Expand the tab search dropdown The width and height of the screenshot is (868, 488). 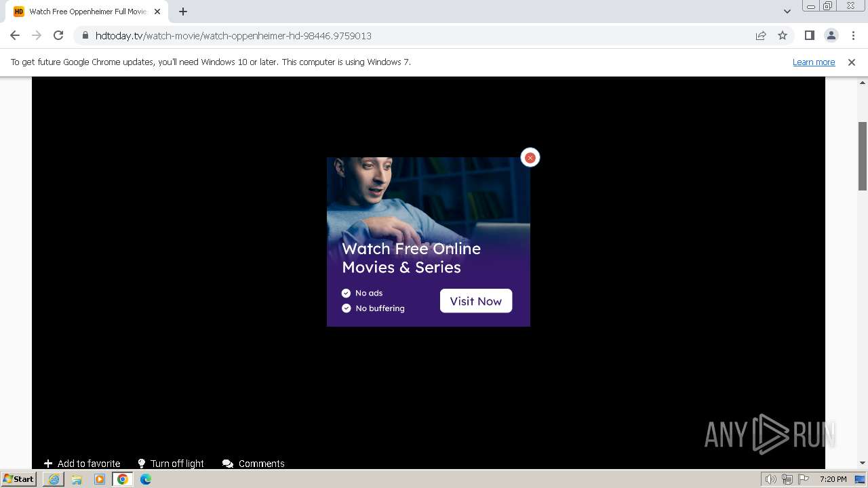tap(787, 12)
